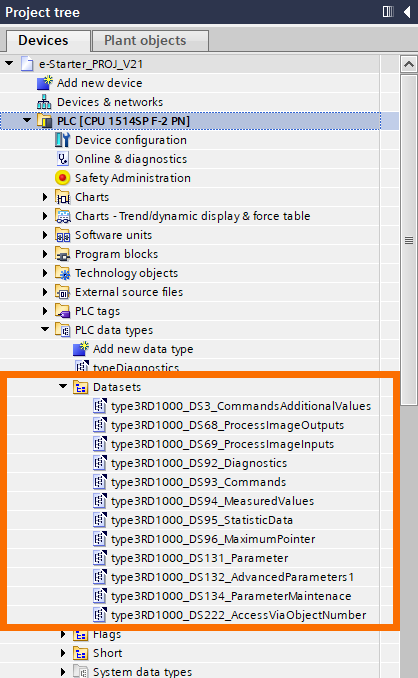Expand the Program blocks folder
This screenshot has width=418, height=678.
pyautogui.click(x=45, y=254)
